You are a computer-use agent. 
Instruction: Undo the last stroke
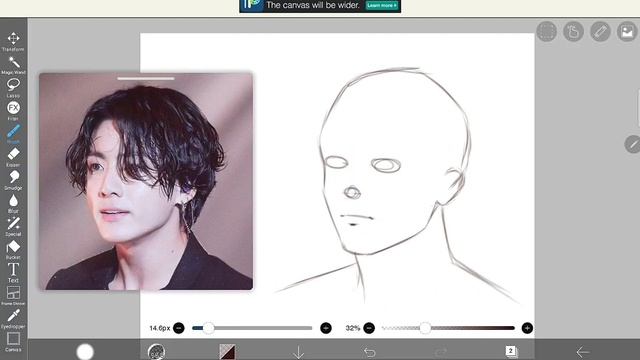(369, 352)
